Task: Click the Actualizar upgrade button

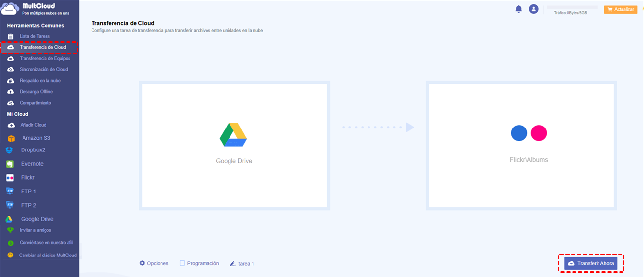Action: coord(621,9)
